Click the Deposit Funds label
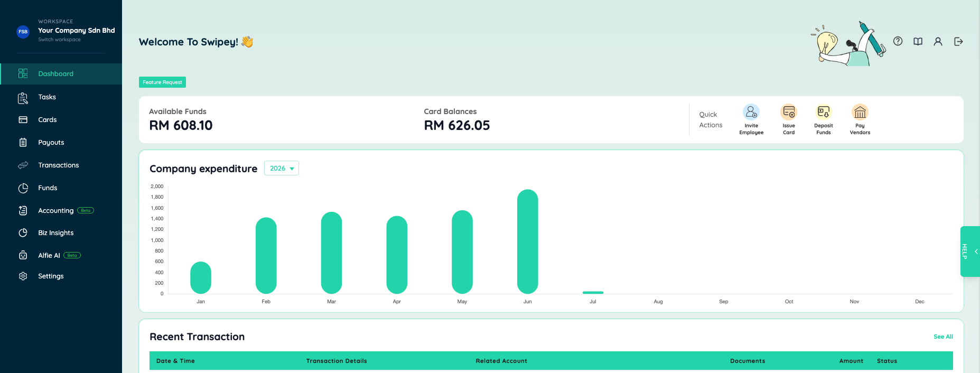The image size is (980, 373). click(823, 129)
